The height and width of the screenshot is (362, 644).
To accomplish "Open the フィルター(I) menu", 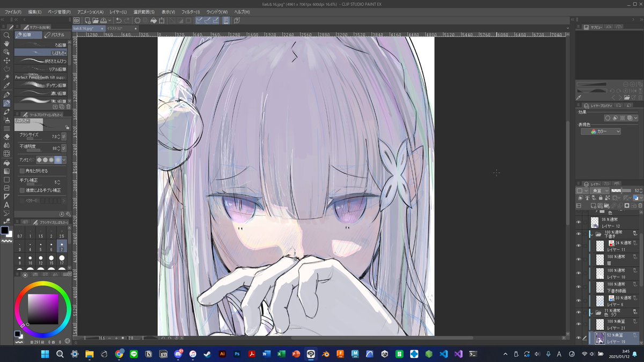I will [x=191, y=12].
